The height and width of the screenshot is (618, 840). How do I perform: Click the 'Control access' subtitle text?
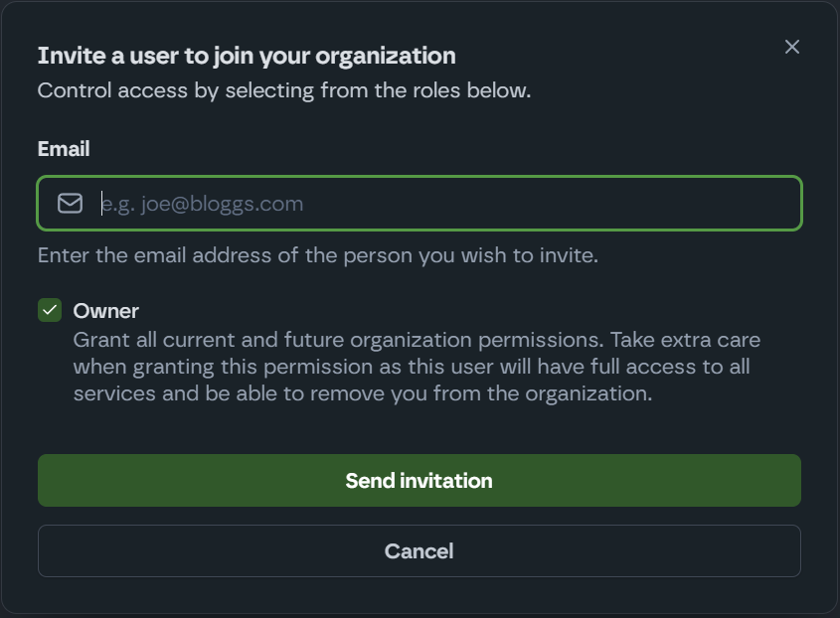point(284,90)
